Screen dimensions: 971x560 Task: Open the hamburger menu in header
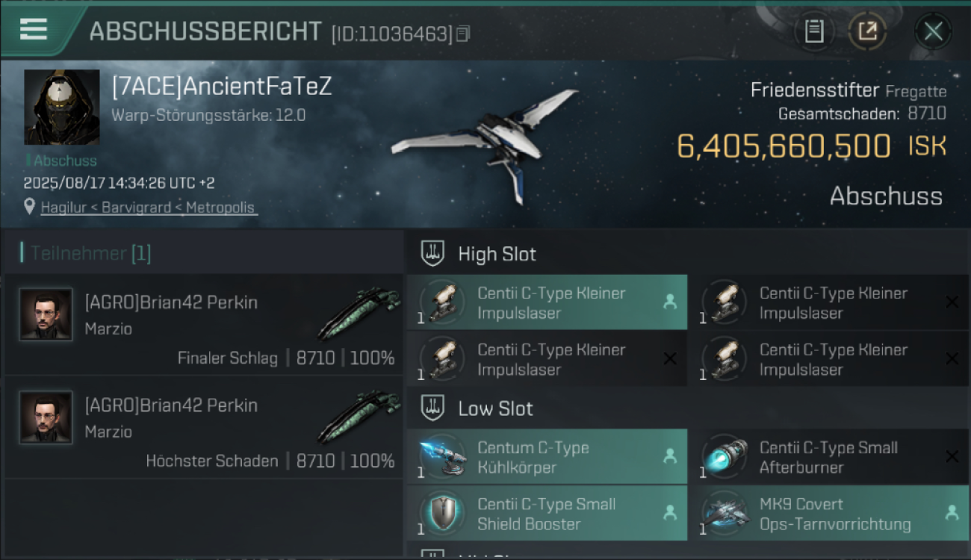(x=34, y=29)
